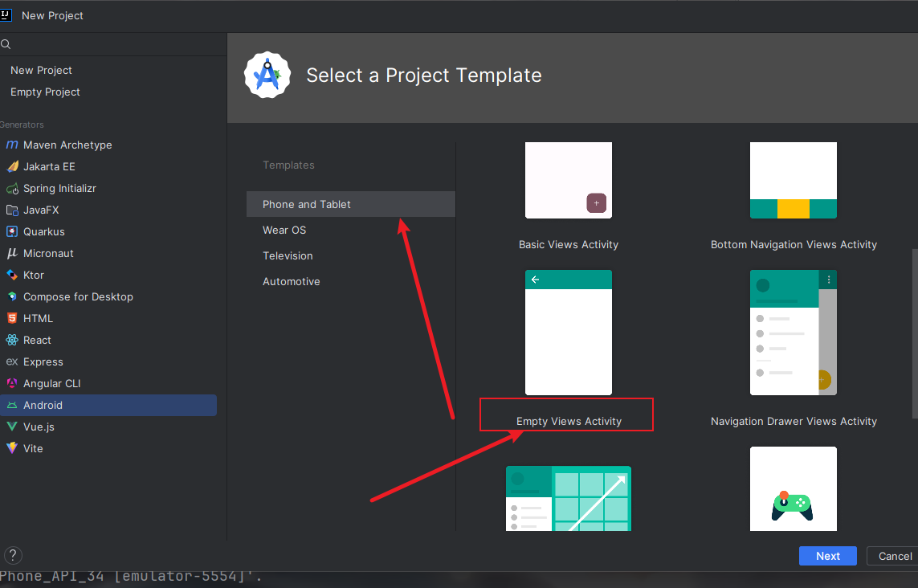The height and width of the screenshot is (588, 918).
Task: Click the Basic Views Activity label
Action: pyautogui.click(x=569, y=245)
